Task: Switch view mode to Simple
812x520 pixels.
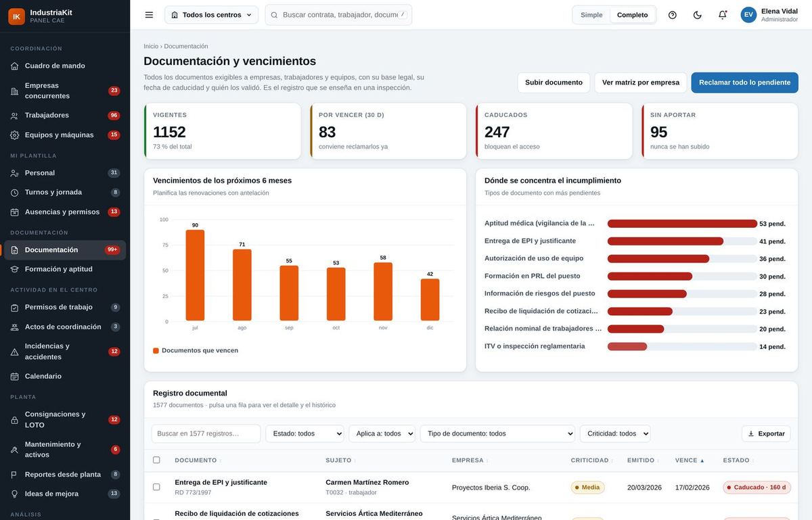Action: coord(591,15)
